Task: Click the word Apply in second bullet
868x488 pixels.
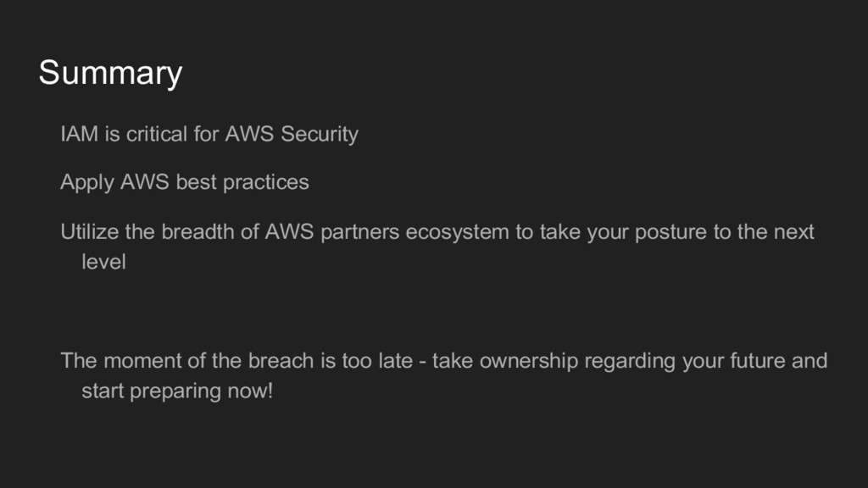Action: [87, 183]
